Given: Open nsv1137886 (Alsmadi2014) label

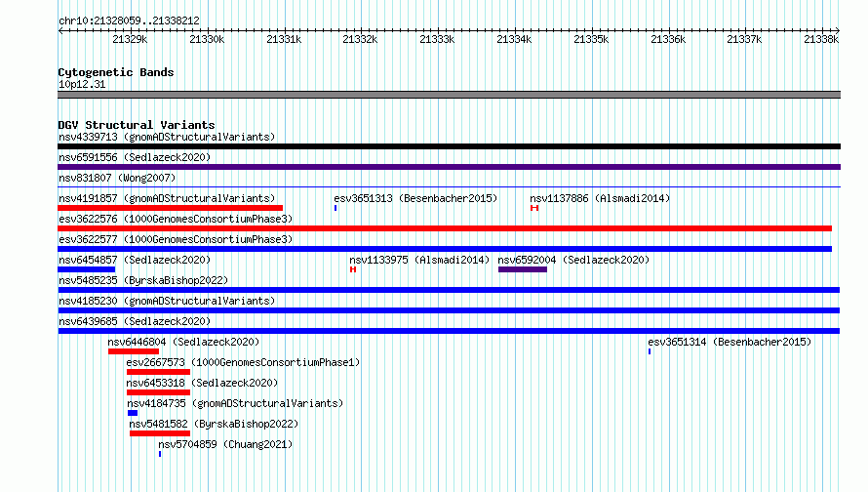Looking at the screenshot, I should pos(600,198).
